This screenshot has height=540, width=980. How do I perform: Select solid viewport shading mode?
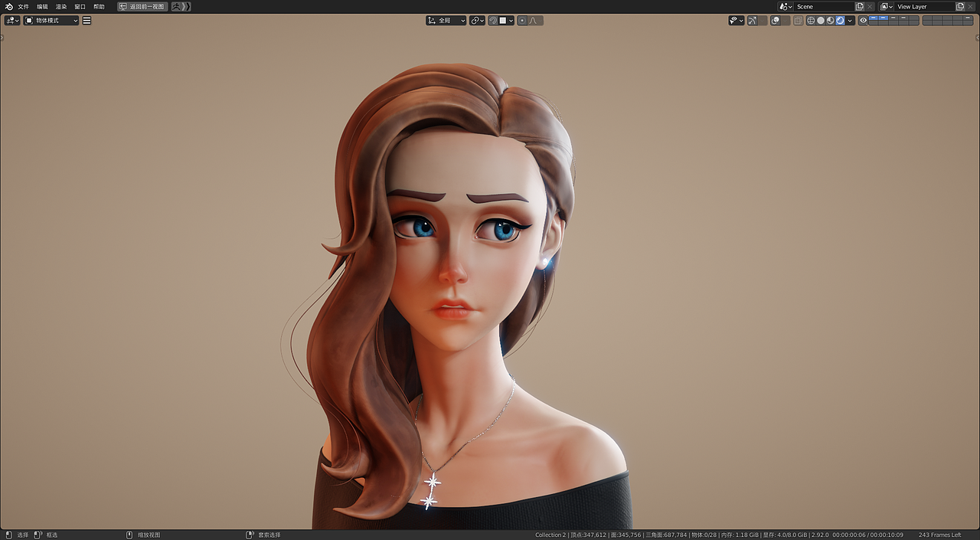[821, 20]
